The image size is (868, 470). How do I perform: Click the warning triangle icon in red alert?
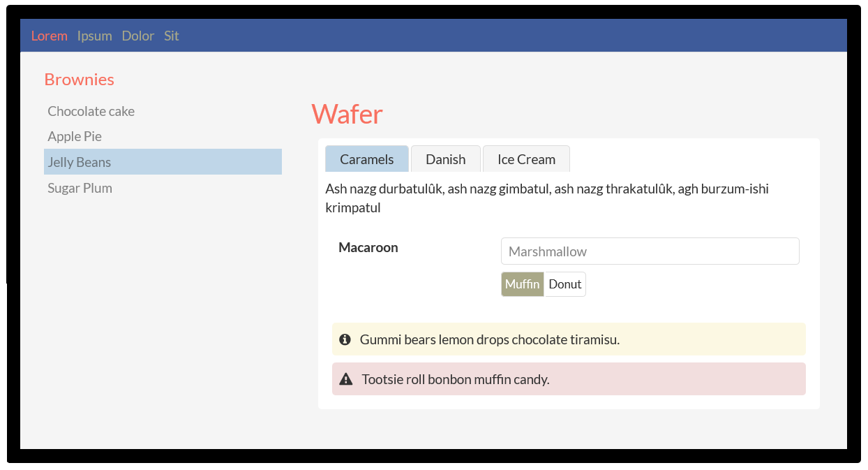pyautogui.click(x=345, y=379)
